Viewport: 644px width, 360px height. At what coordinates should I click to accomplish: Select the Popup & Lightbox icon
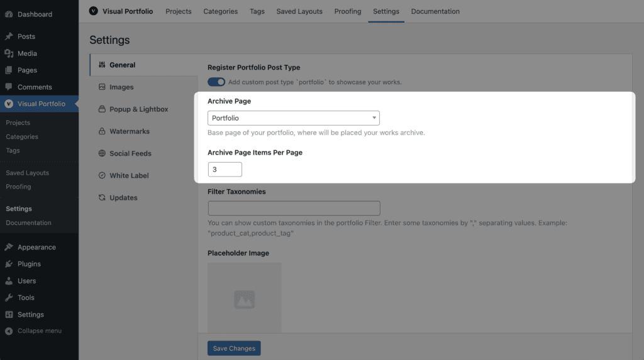click(x=102, y=109)
